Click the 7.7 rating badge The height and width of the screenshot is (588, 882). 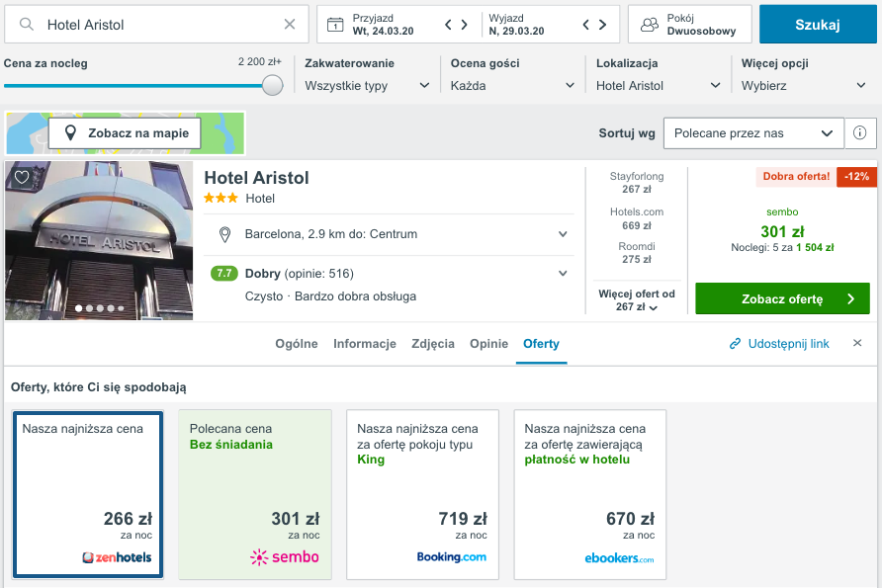tap(223, 273)
